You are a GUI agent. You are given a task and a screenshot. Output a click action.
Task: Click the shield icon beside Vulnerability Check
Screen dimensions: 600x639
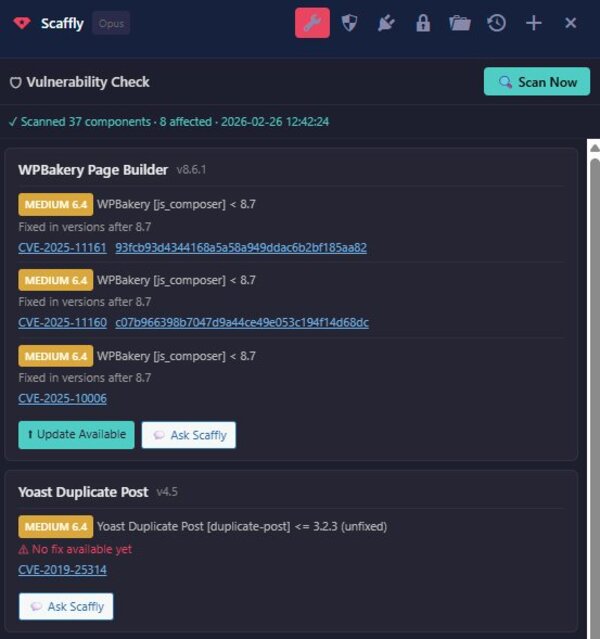click(x=15, y=83)
